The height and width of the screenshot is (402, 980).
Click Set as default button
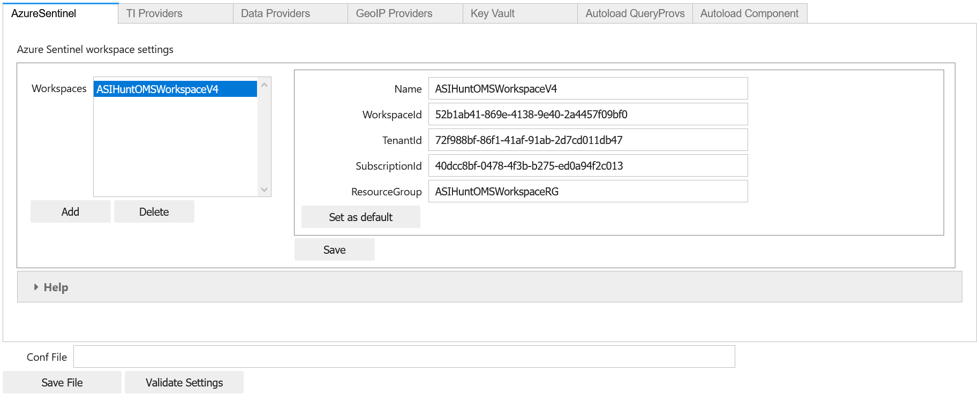361,217
